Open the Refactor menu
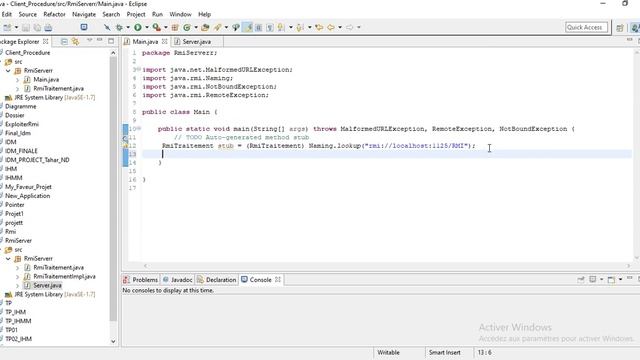The height and width of the screenshot is (360, 640). (54, 14)
